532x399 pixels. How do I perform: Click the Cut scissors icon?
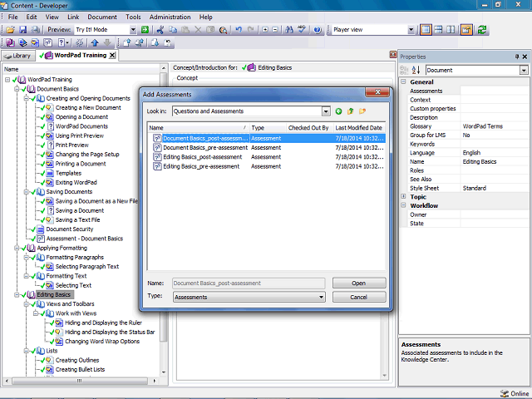click(x=160, y=30)
